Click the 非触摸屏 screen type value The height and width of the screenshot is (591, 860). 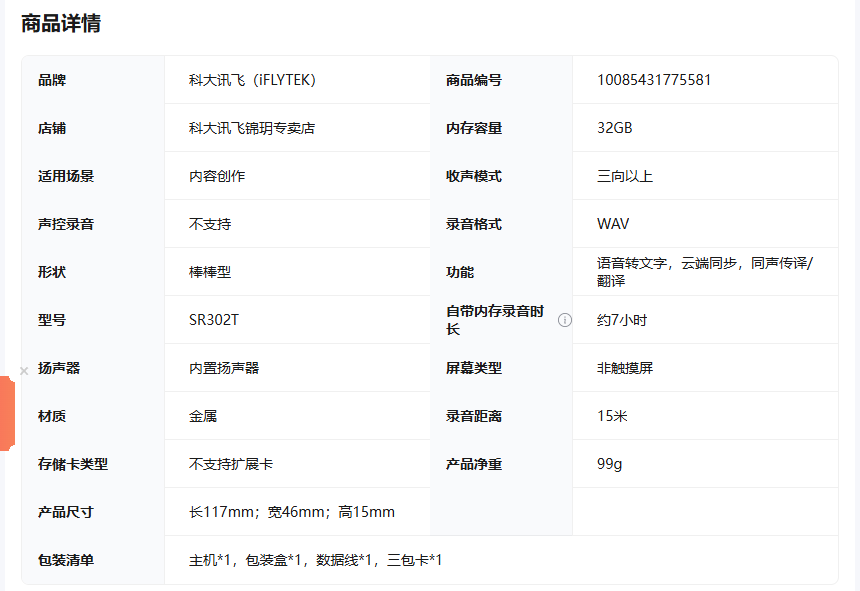pos(625,368)
